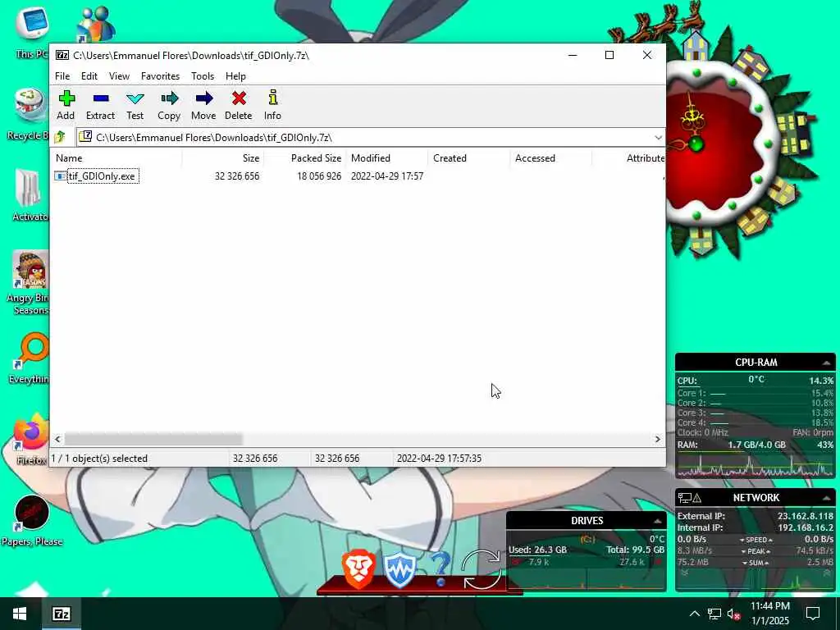
Task: Click the horizontal scrollbar thumb
Action: pyautogui.click(x=153, y=440)
